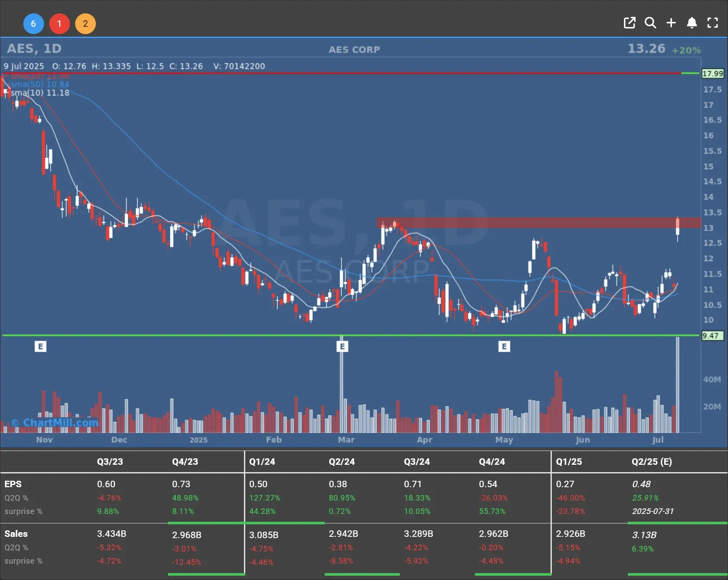Click Sales value 3.434B
Viewport: 728px width, 580px height.
pos(111,533)
